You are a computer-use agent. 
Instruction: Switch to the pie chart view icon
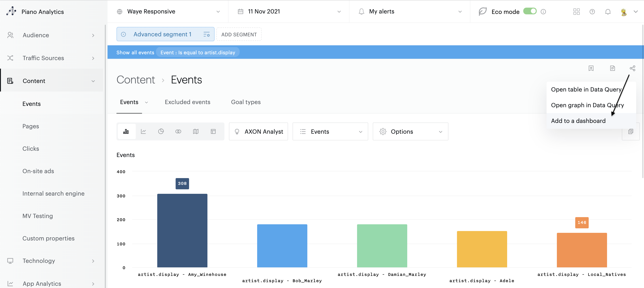click(x=161, y=131)
